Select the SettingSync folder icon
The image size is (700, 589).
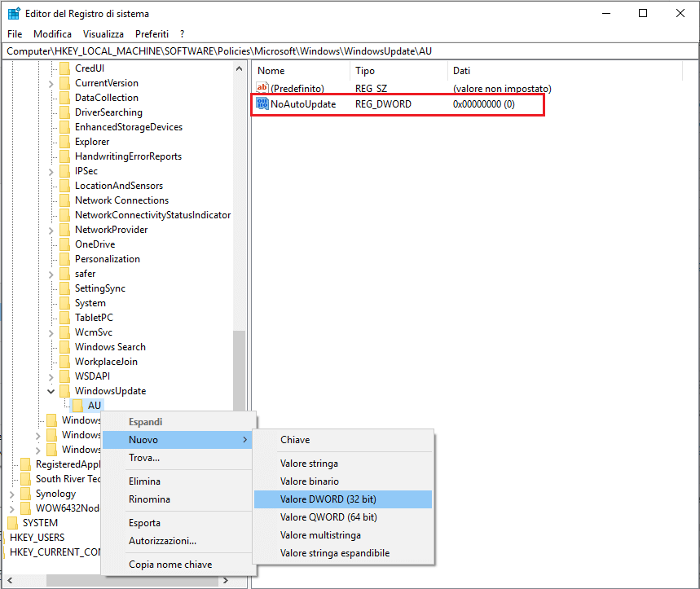(64, 288)
